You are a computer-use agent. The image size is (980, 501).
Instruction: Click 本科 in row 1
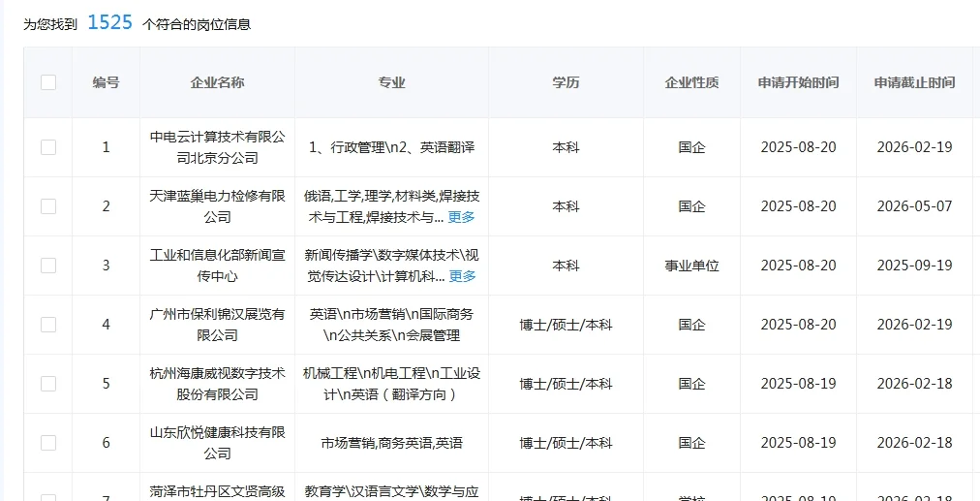tap(566, 147)
